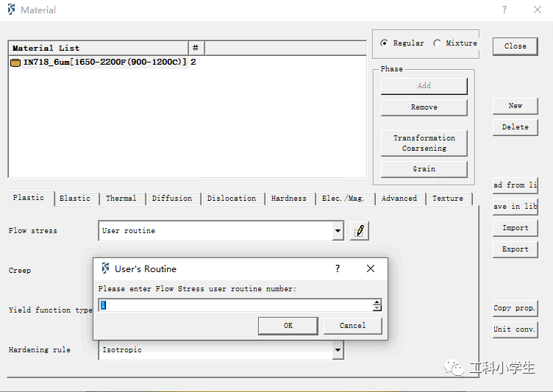
Task: Click the Save in lib button
Action: (x=515, y=207)
